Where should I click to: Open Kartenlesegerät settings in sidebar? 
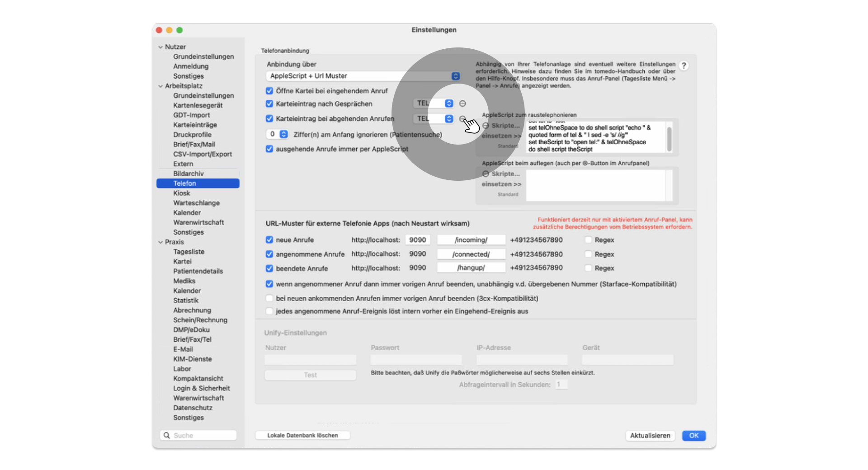(198, 105)
